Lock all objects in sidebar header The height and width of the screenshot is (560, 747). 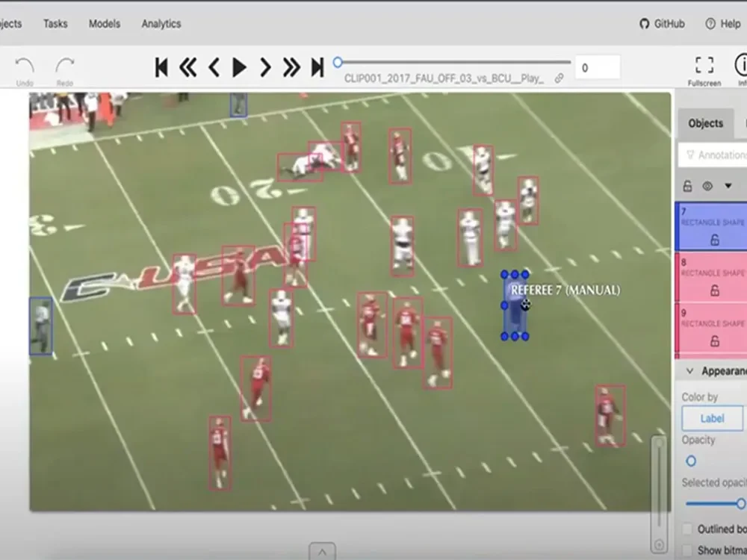pos(687,186)
